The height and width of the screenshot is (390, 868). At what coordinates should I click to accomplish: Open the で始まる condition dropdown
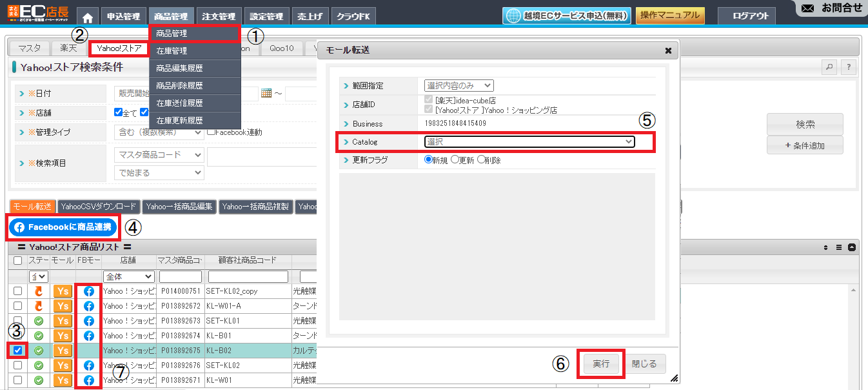pos(159,173)
